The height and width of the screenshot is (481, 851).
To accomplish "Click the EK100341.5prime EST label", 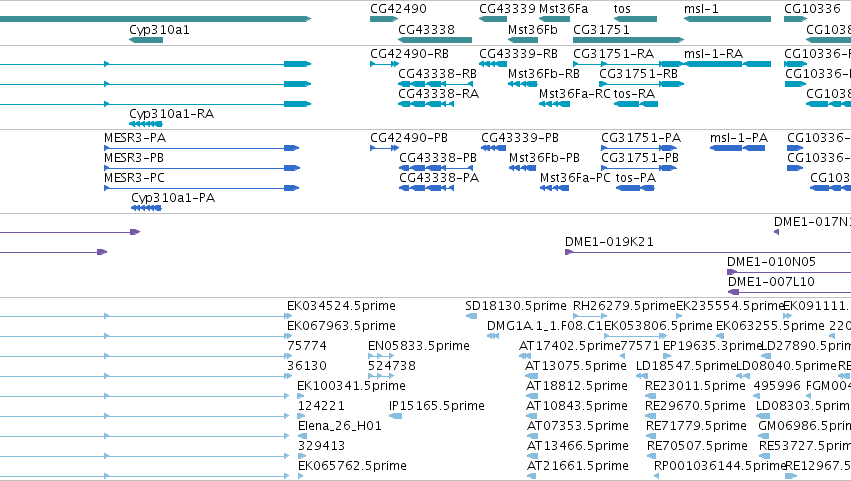I will [352, 387].
